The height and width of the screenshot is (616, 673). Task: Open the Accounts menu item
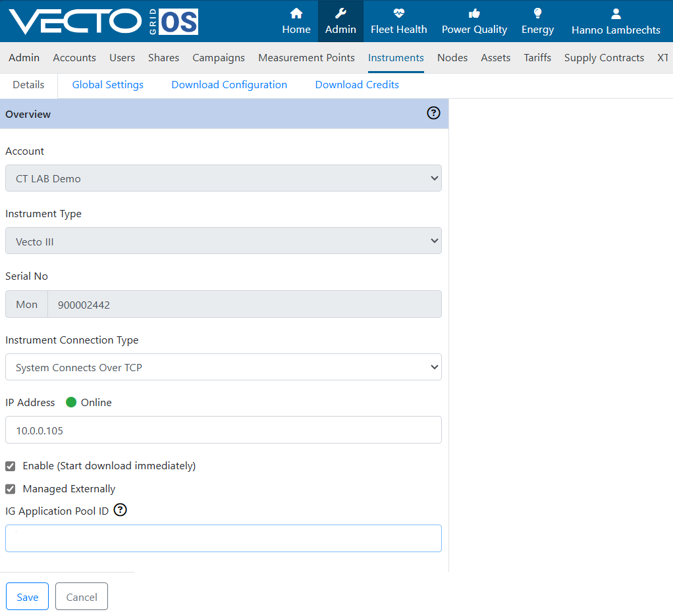point(74,57)
